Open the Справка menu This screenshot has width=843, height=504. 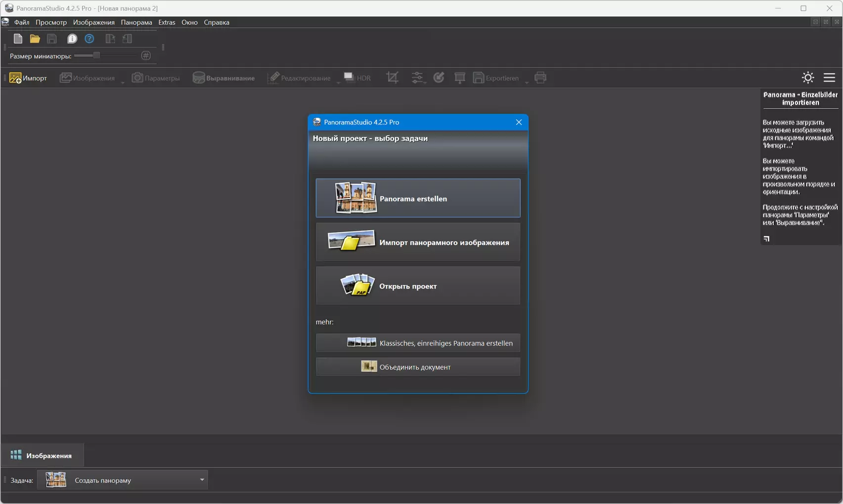coord(217,22)
